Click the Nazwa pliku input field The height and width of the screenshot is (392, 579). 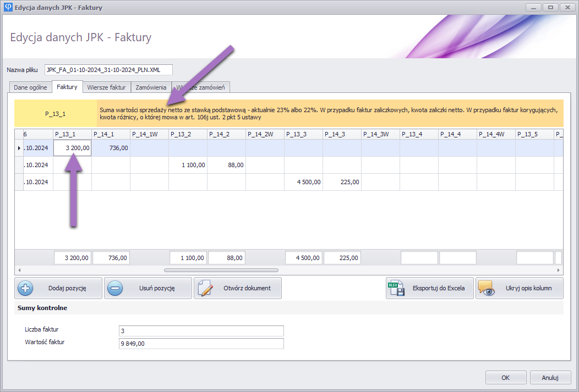[x=108, y=70]
